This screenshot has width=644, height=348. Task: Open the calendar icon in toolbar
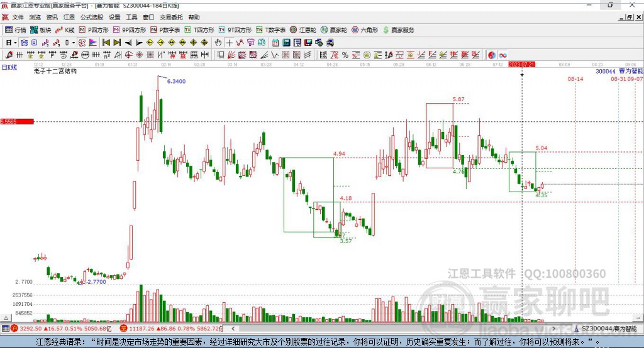click(x=275, y=43)
